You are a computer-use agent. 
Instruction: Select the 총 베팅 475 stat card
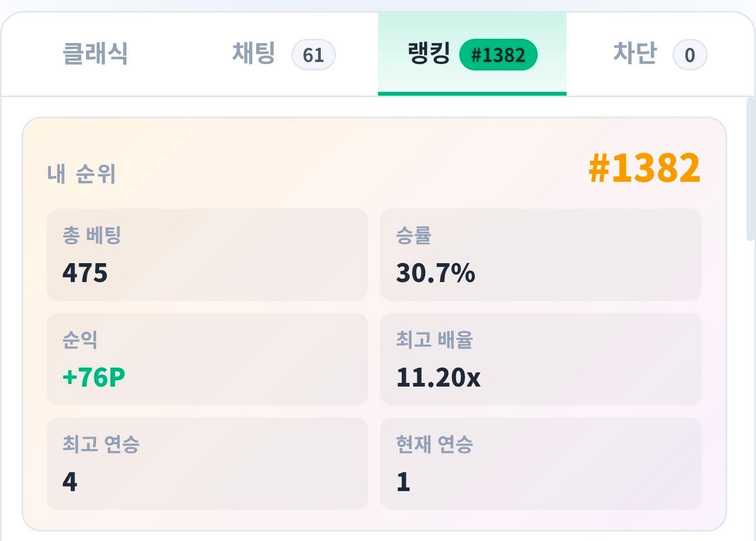point(207,255)
